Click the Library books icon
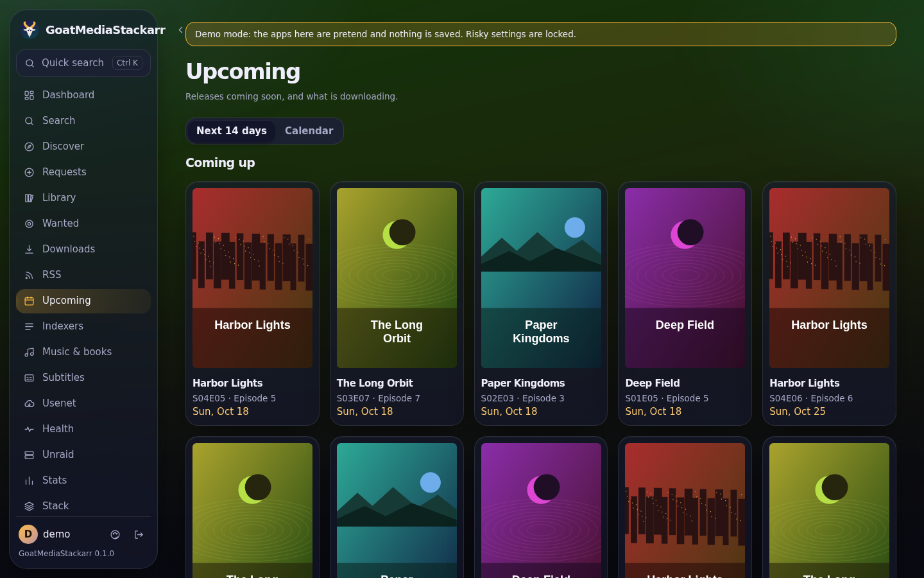This screenshot has height=578, width=924. click(x=29, y=198)
